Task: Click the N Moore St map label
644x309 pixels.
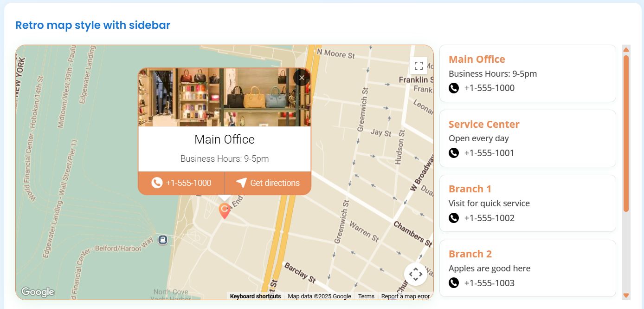Action: (336, 54)
